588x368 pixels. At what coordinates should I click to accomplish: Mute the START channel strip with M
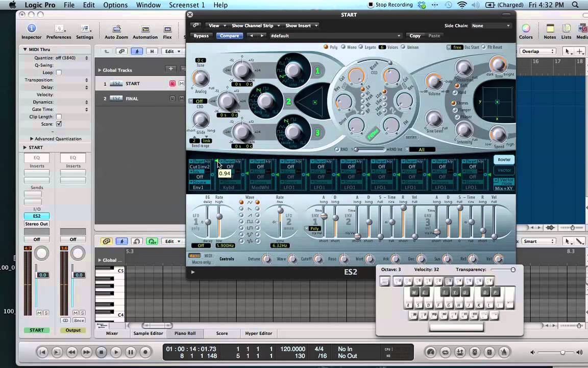click(x=39, y=313)
